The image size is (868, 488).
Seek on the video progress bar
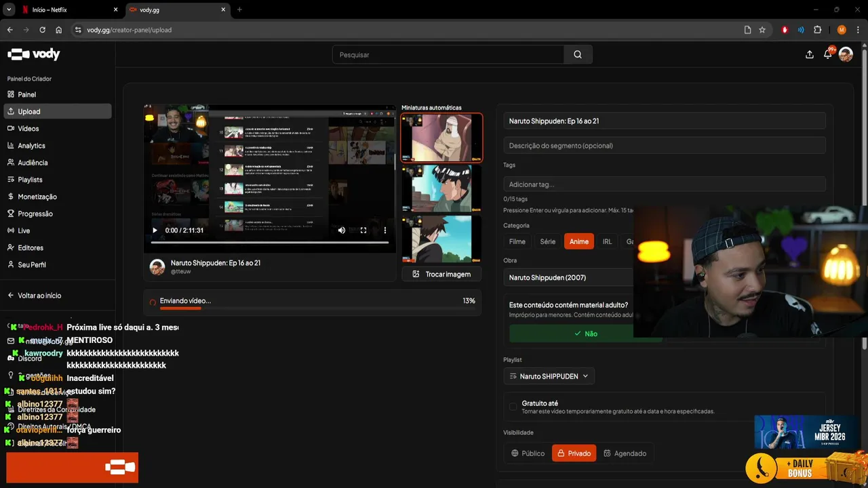coord(270,243)
